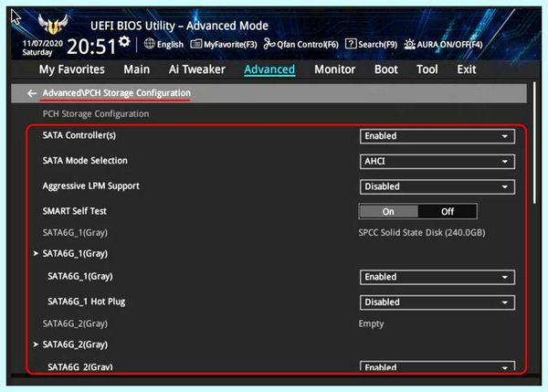Toggle AURA ON/OFF(F4) light icon
Viewport: 548px width, 392px height.
[x=409, y=44]
